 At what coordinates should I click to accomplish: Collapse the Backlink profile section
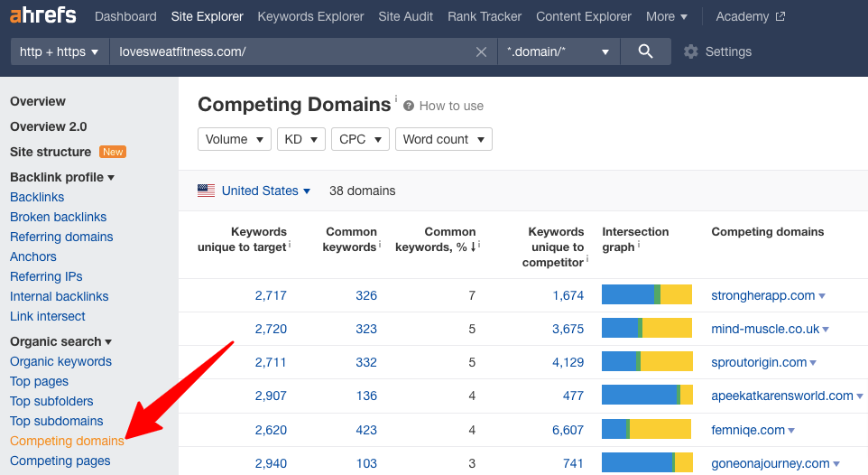(62, 177)
